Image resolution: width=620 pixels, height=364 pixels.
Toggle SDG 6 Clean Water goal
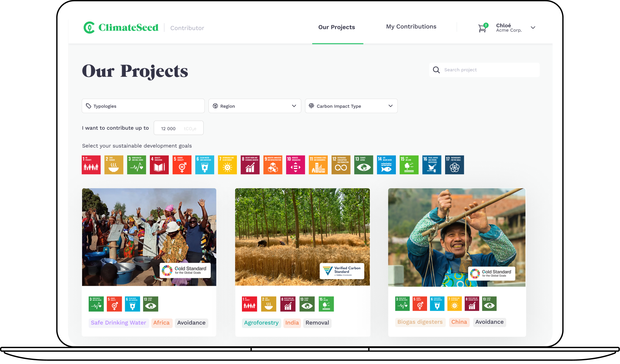[x=204, y=165]
